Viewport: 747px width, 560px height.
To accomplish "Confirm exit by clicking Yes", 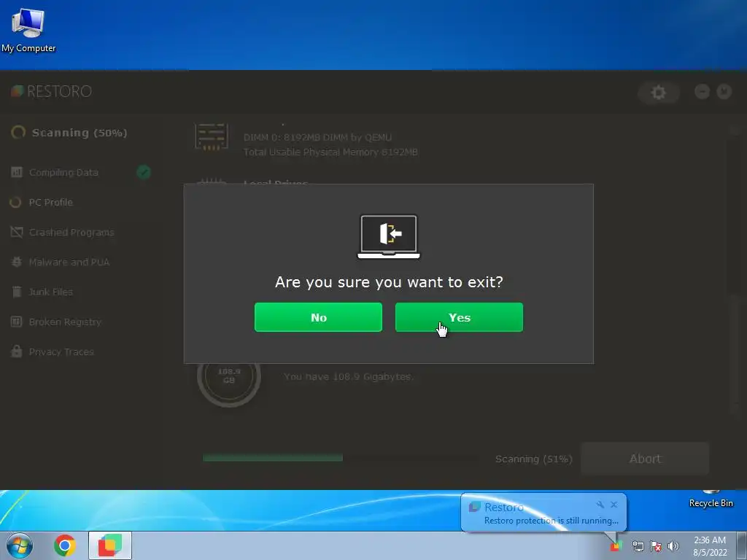I will (459, 317).
